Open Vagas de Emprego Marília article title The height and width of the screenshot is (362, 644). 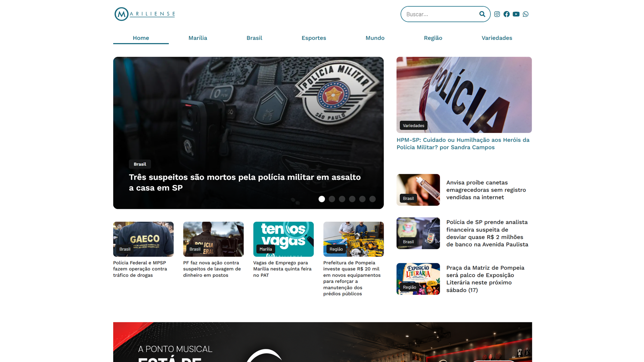click(282, 269)
